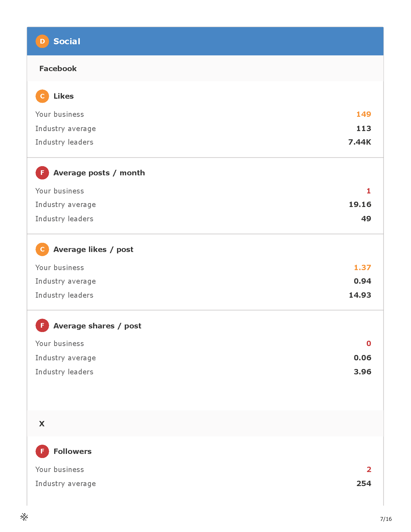Click the industry average posts value 19.16
411x532 pixels.
(x=360, y=205)
